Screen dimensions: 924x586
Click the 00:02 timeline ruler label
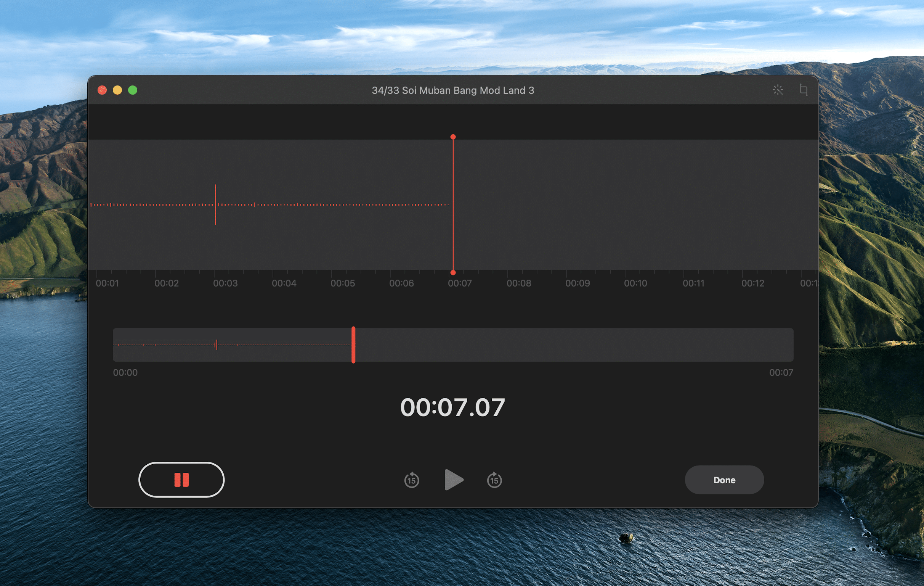pyautogui.click(x=167, y=283)
